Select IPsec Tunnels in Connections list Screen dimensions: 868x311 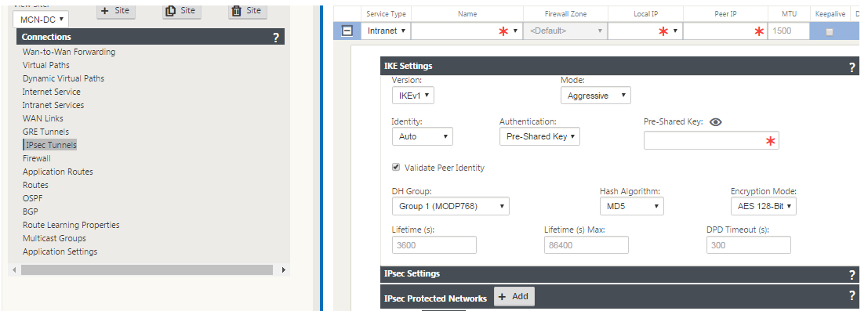[51, 145]
